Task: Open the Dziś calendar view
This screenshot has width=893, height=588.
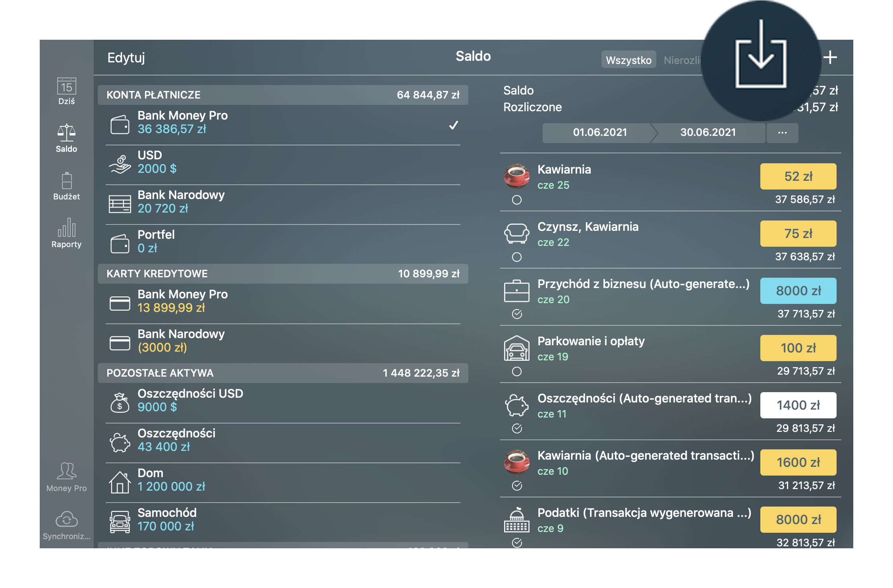Action: 66,91
